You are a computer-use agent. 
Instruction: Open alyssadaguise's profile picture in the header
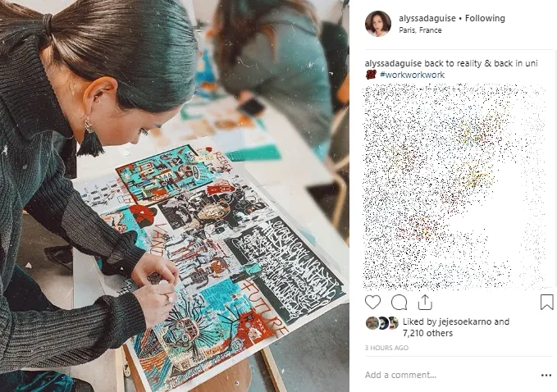tap(378, 24)
